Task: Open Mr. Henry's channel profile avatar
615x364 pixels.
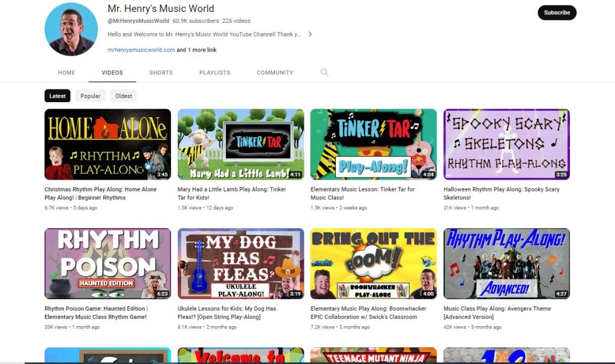Action: click(71, 29)
